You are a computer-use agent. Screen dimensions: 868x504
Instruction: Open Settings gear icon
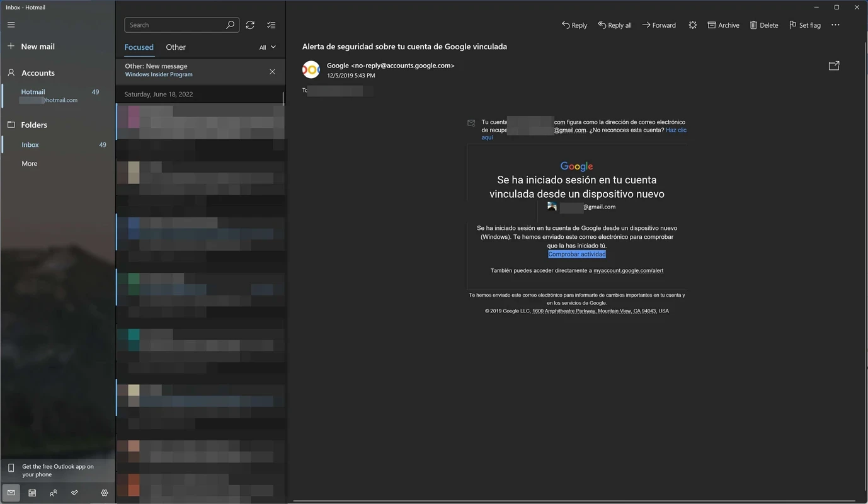point(105,493)
